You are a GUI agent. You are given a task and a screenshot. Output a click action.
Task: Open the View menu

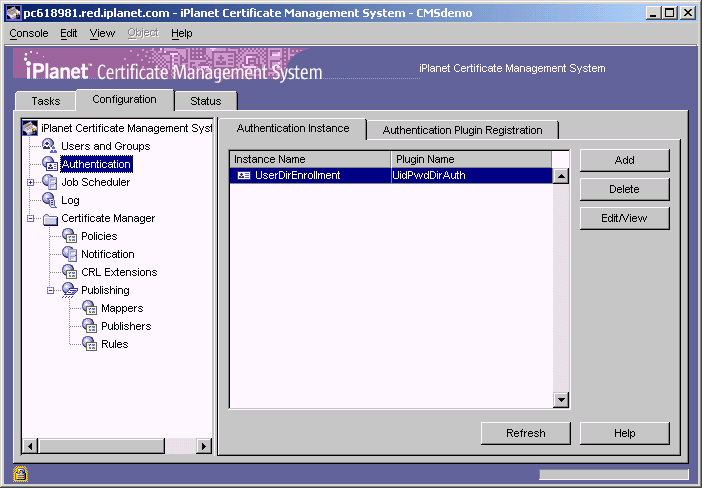[x=102, y=34]
